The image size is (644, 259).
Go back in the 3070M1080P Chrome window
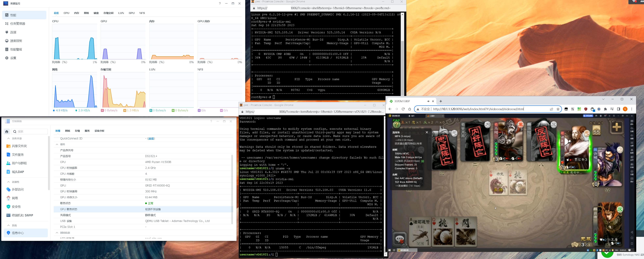[x=390, y=109]
